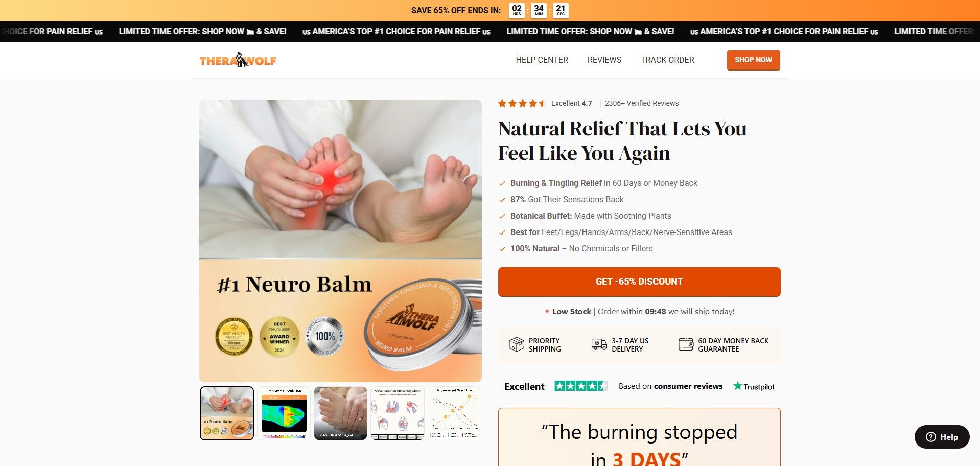Click the delivery truck icon

[x=599, y=344]
